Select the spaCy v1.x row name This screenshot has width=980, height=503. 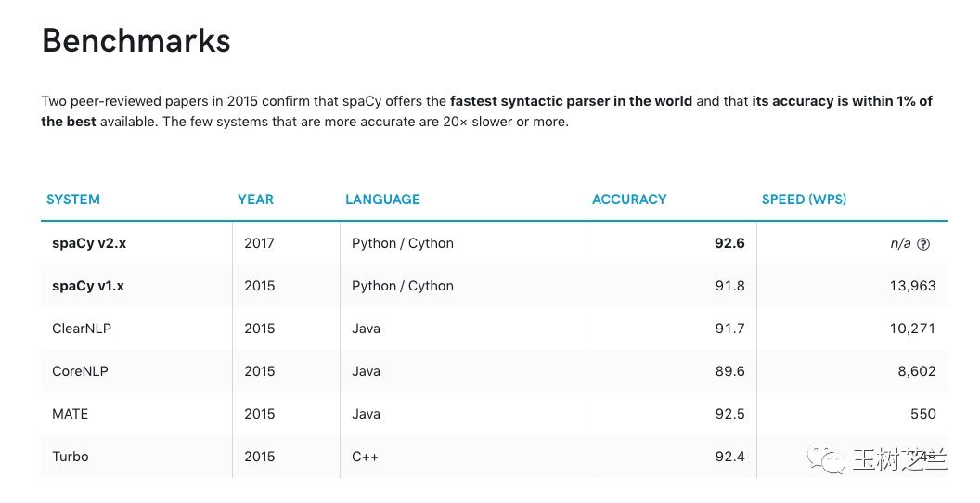coord(88,286)
